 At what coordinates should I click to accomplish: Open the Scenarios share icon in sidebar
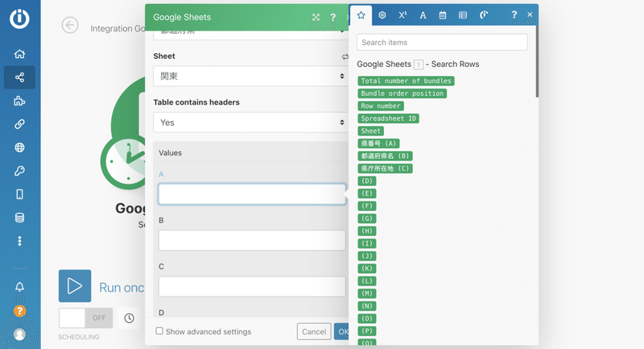coord(19,77)
